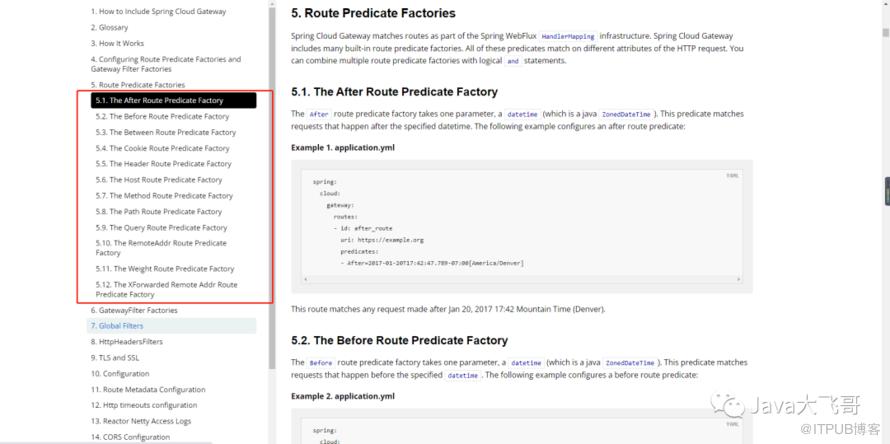The width and height of the screenshot is (890, 444).
Task: Open XForwarded Remote Addr Route Predicate Factory
Action: [166, 289]
